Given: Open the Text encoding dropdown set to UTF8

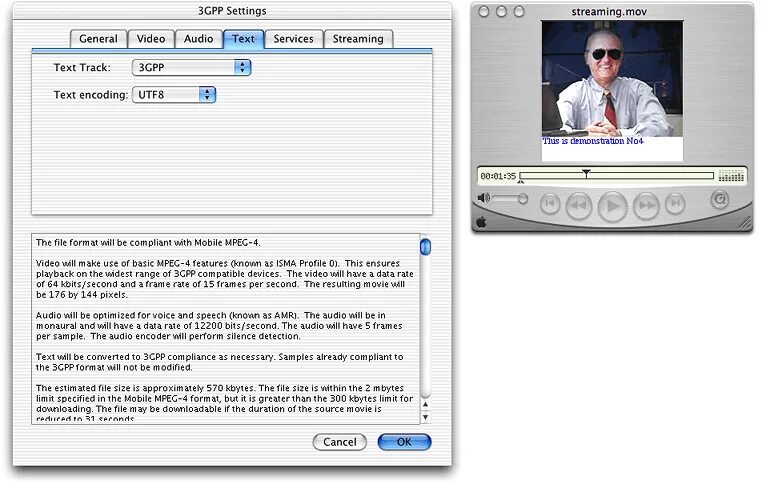Looking at the screenshot, I should (x=174, y=95).
